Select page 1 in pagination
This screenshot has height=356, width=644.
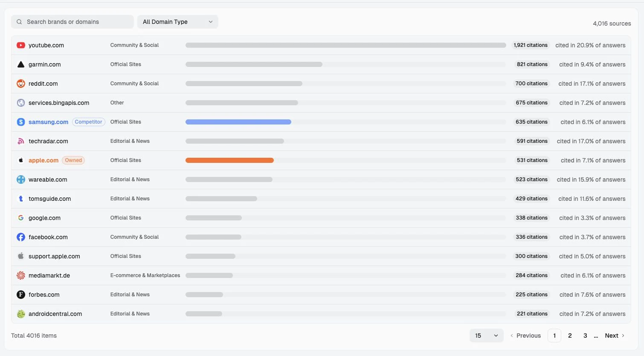(554, 336)
